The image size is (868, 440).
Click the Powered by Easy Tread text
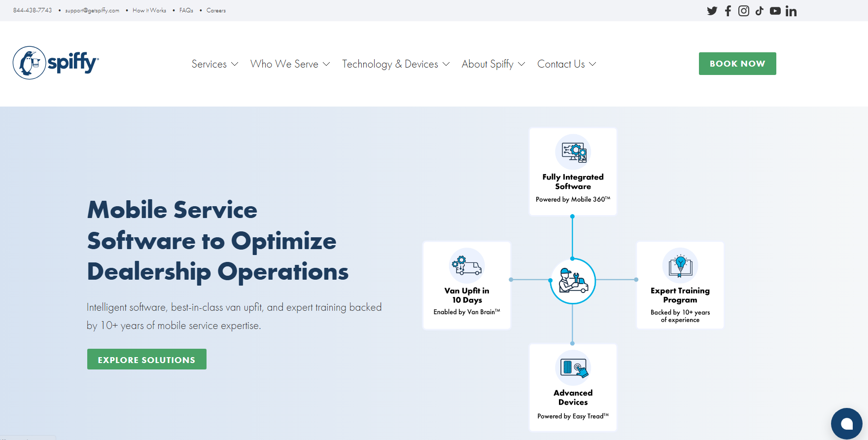pyautogui.click(x=573, y=416)
